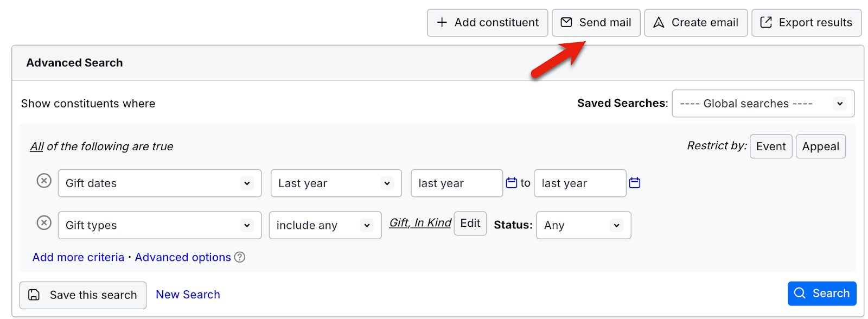Click the Create email button

tap(695, 23)
